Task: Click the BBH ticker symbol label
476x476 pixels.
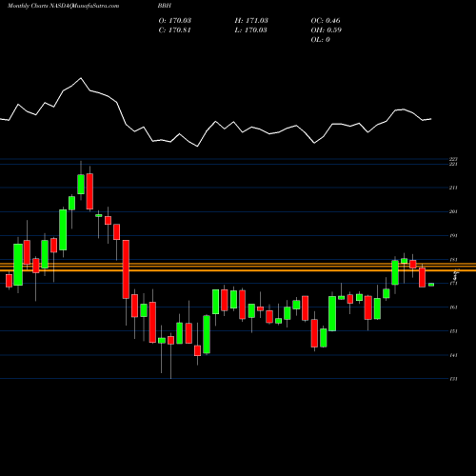Action: click(x=164, y=6)
